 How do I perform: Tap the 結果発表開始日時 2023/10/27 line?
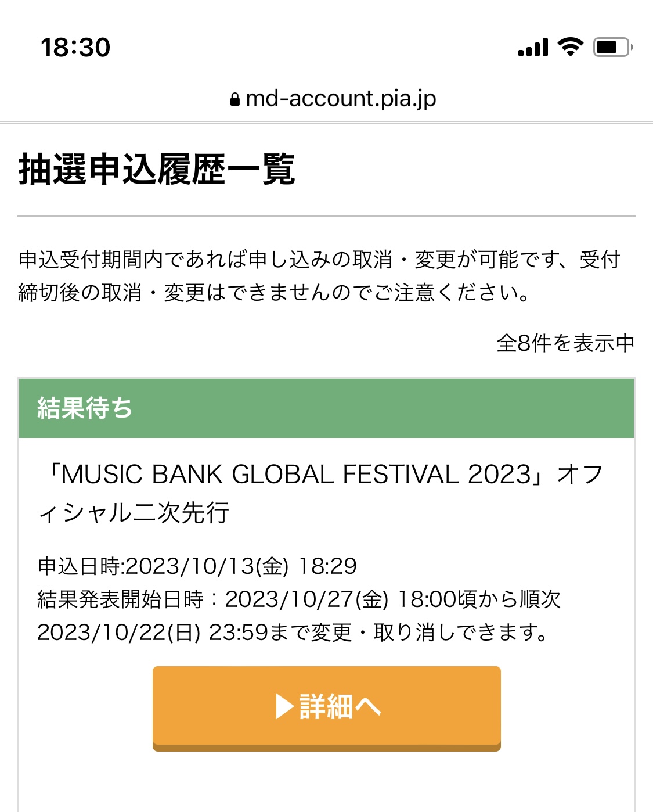[x=299, y=599]
